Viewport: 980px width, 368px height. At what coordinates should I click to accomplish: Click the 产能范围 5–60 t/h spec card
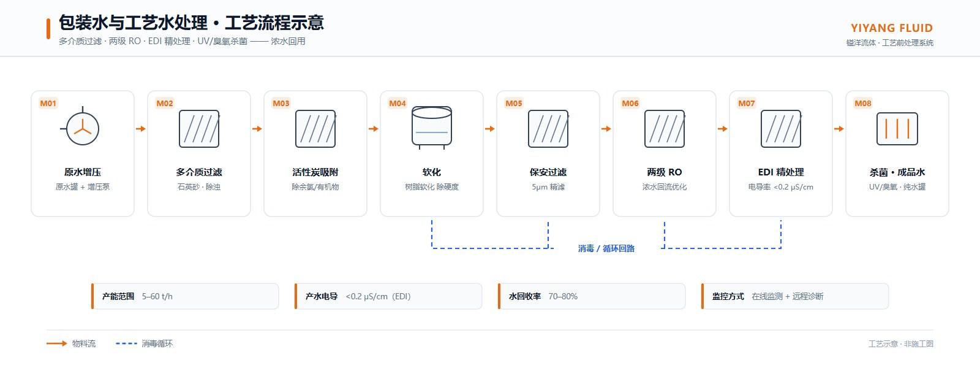(185, 296)
